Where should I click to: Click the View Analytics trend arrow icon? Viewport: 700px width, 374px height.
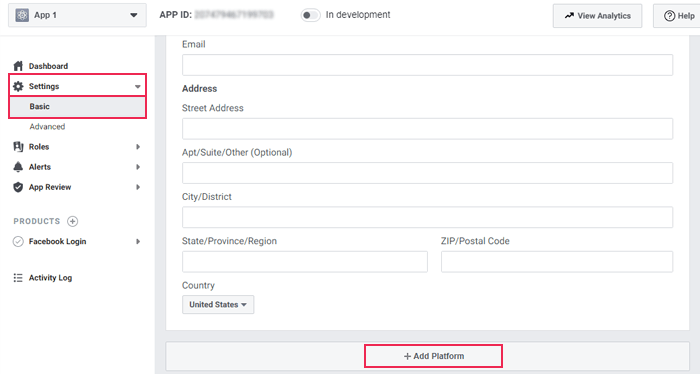coord(569,16)
